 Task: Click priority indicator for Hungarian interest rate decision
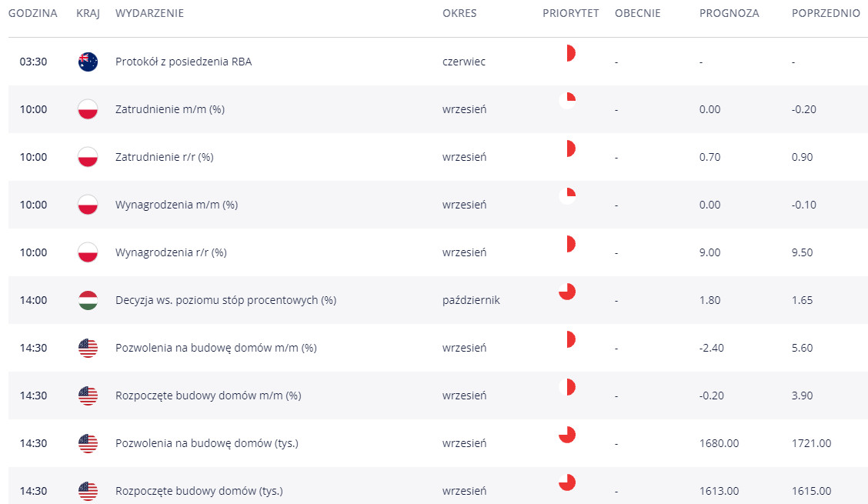click(x=567, y=292)
